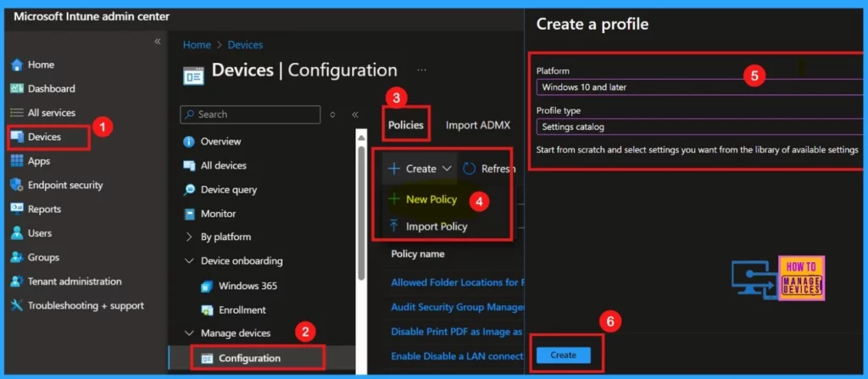Open Troubleshooting + support wrench icon
Viewport: 868px width, 379px height.
pyautogui.click(x=17, y=305)
